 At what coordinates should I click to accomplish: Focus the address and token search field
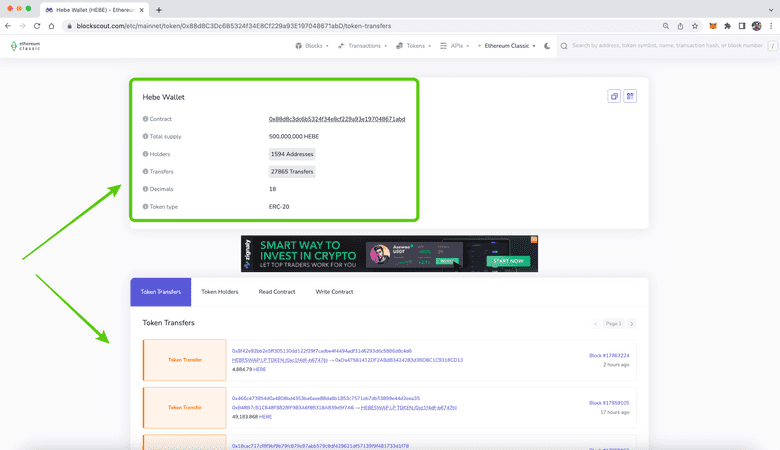click(670, 46)
